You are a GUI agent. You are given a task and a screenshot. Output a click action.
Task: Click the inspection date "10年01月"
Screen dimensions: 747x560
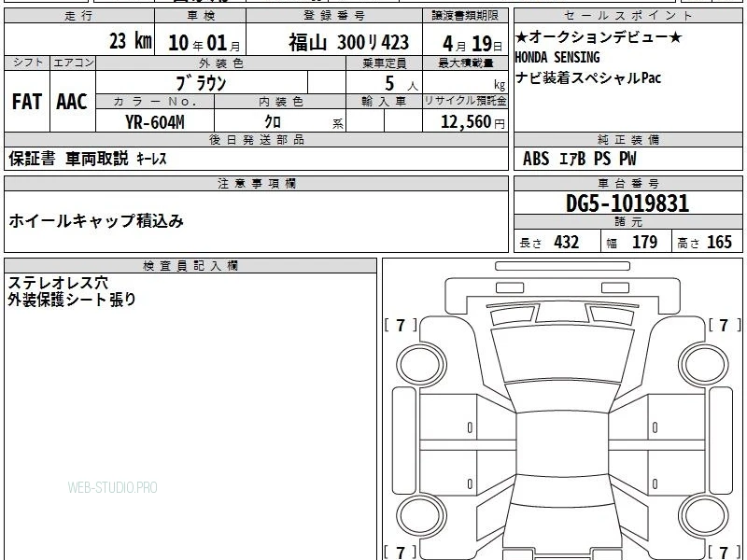click(204, 43)
